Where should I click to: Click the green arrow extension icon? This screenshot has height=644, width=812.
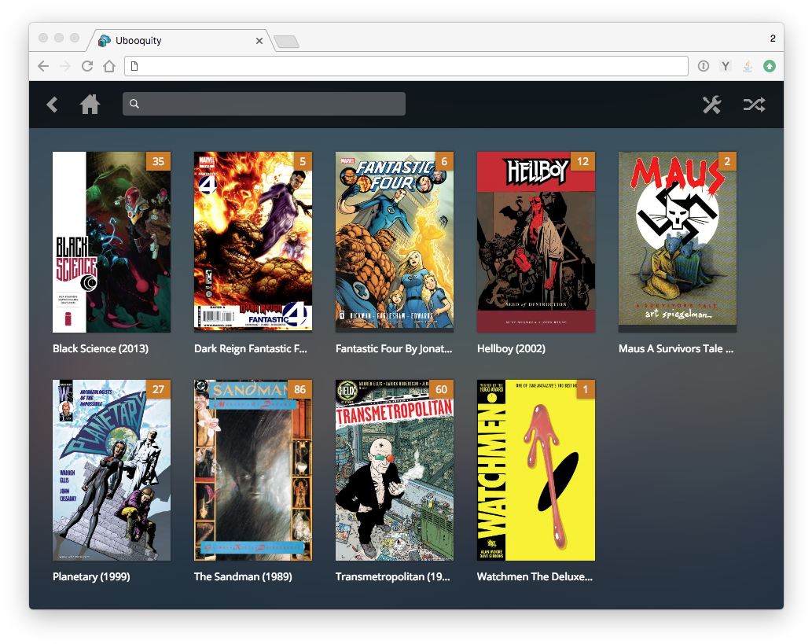tap(770, 66)
